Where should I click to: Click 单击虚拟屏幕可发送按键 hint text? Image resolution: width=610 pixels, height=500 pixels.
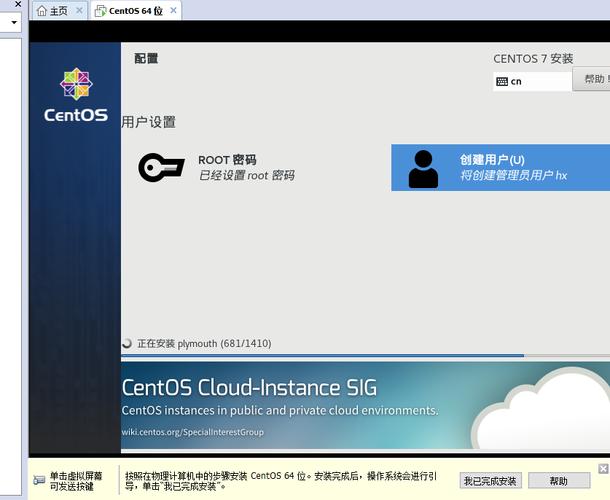tap(76, 481)
